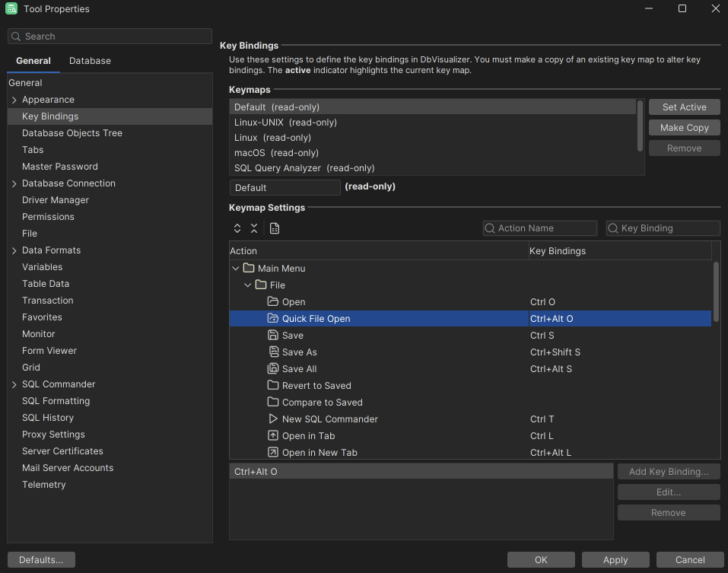The height and width of the screenshot is (573, 728).
Task: Collapse the Main Menu tree node
Action: pos(235,268)
